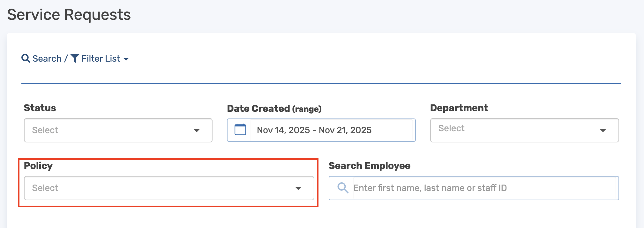Click the funnel icon beside Filter List
The width and height of the screenshot is (644, 228).
(x=75, y=58)
